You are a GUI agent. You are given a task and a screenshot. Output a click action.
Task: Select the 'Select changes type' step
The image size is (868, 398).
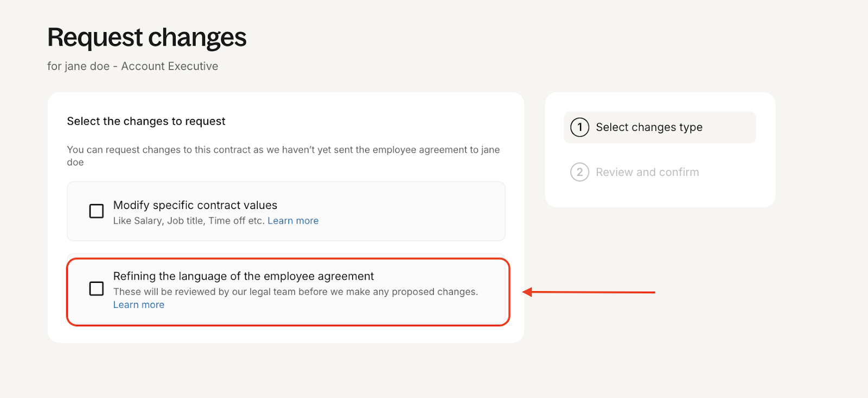pyautogui.click(x=660, y=128)
